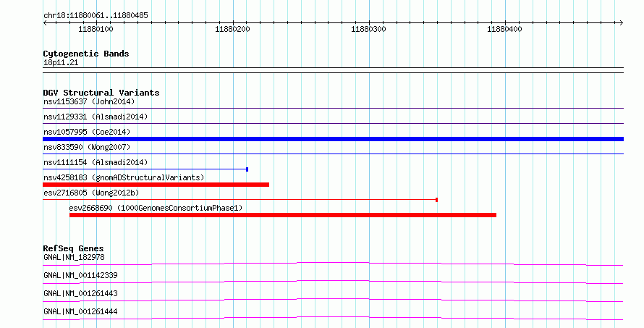Open variant esv2668690 (1000GenomesConsortiumPhase1) label
Viewport: 644px width, 328px height.
coord(156,208)
